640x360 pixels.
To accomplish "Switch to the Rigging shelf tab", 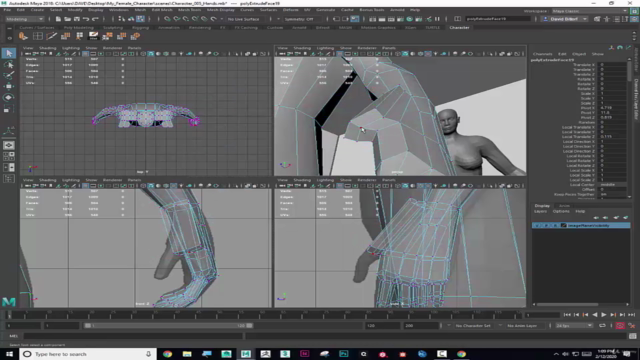I will [140, 27].
